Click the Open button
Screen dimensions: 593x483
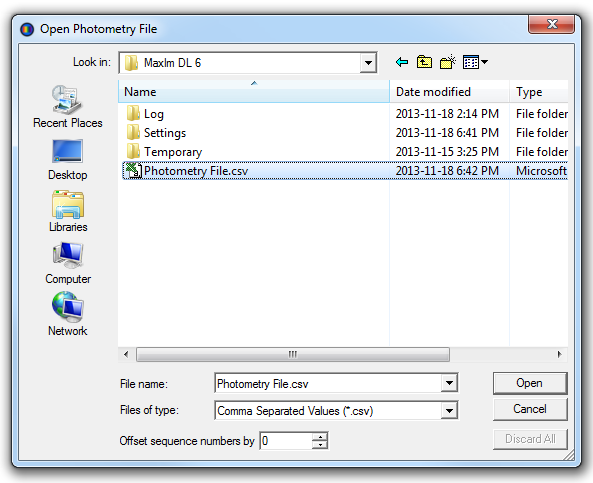(x=530, y=383)
